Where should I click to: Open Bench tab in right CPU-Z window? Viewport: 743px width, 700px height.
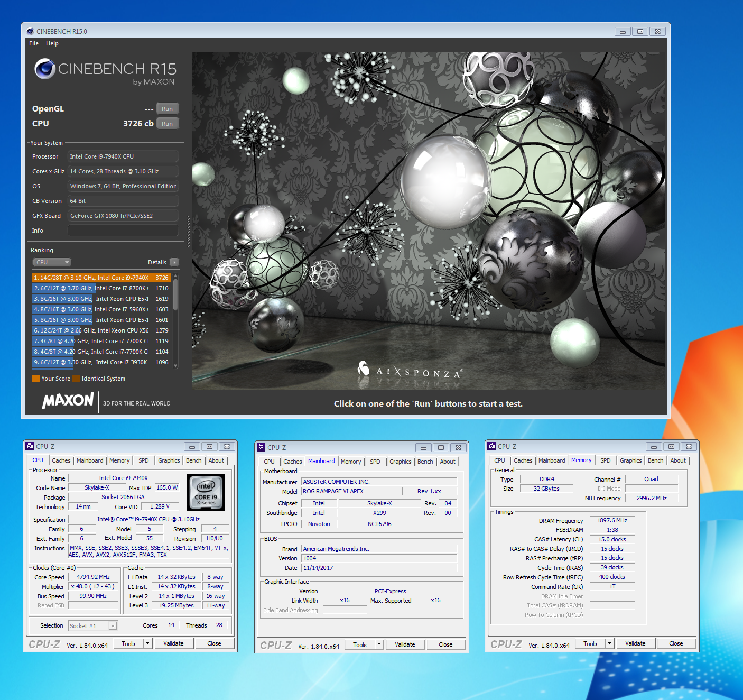click(x=656, y=460)
